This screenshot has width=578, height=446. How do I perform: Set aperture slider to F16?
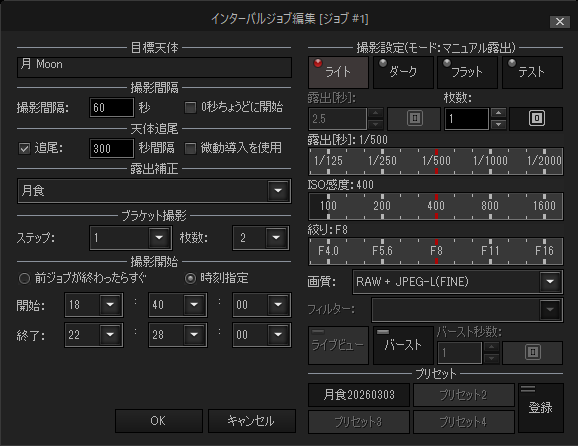pos(544,251)
